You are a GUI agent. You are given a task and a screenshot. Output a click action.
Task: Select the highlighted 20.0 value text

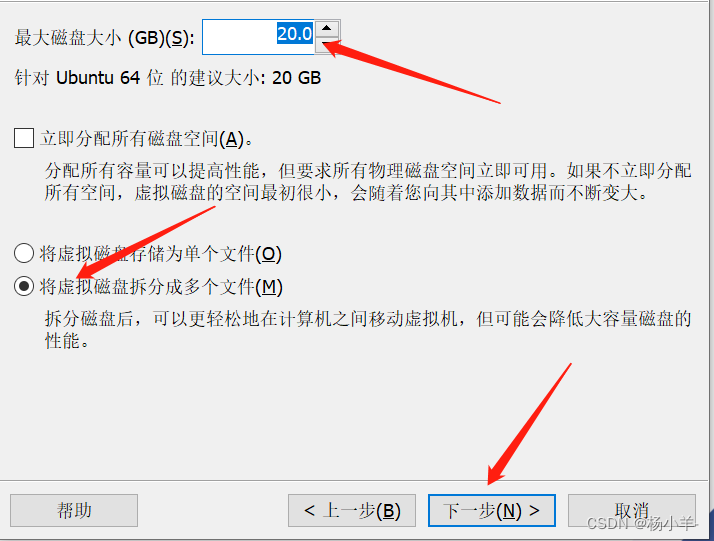click(x=295, y=33)
